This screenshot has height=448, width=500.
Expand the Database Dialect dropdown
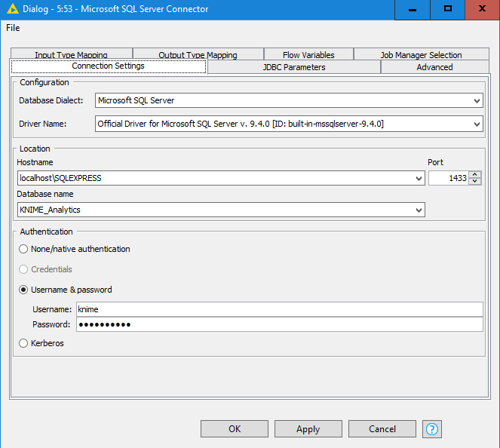[x=477, y=100]
